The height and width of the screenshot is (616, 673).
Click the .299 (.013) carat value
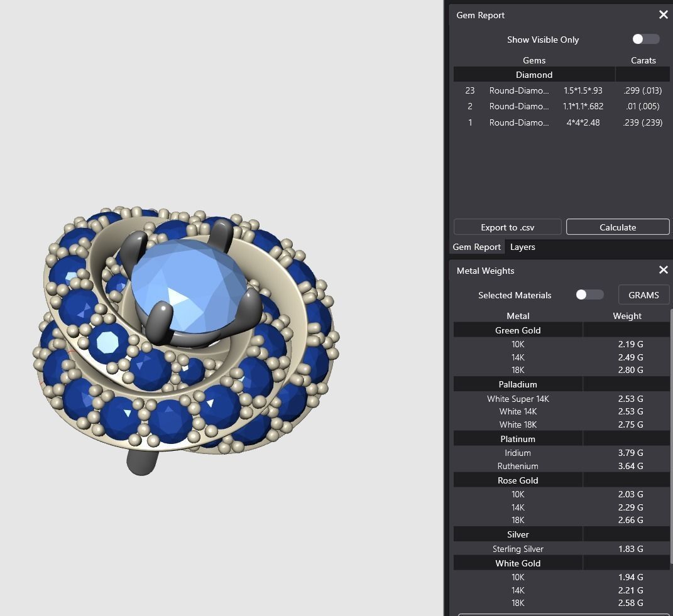tap(643, 90)
